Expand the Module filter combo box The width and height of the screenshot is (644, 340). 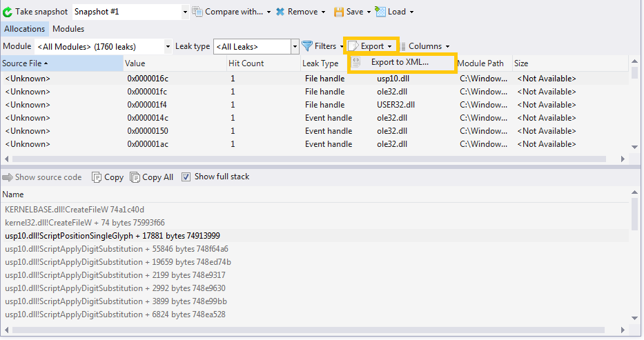point(168,46)
